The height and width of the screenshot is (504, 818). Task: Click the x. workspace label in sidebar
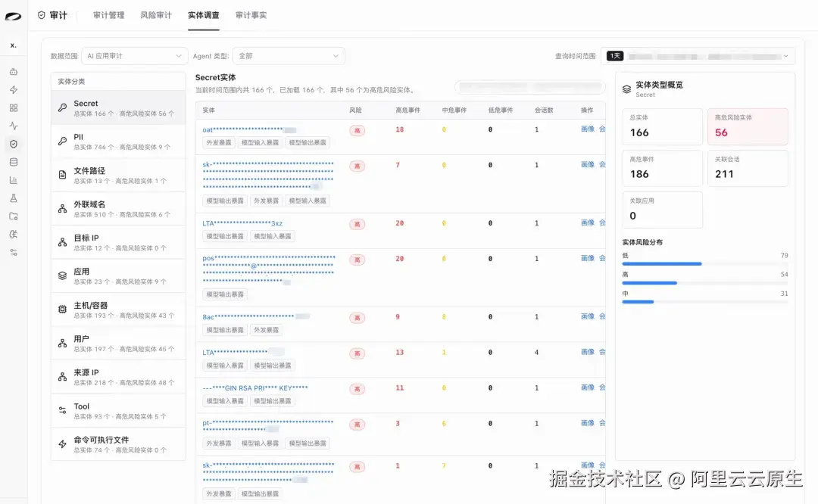(13, 45)
